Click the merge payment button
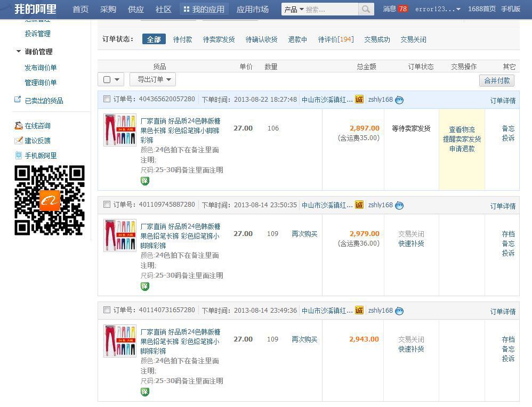The image size is (532, 407). point(497,80)
